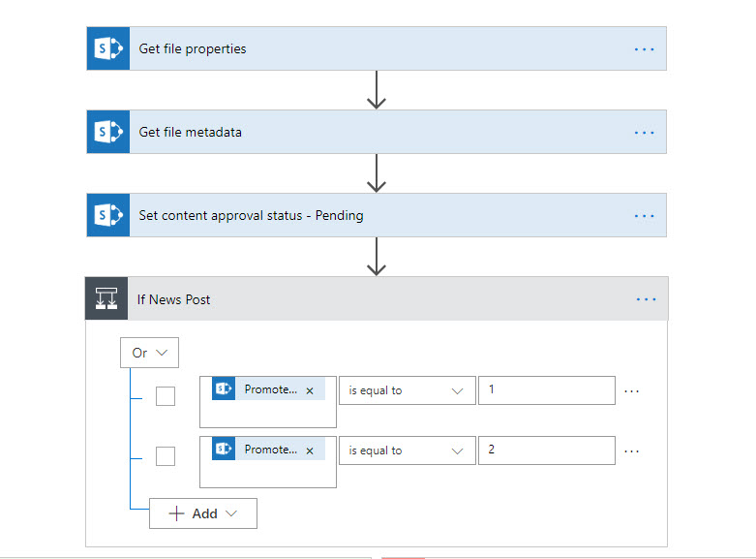Open the Or group operator dropdown
Image resolution: width=756 pixels, height=559 pixels.
[149, 353]
